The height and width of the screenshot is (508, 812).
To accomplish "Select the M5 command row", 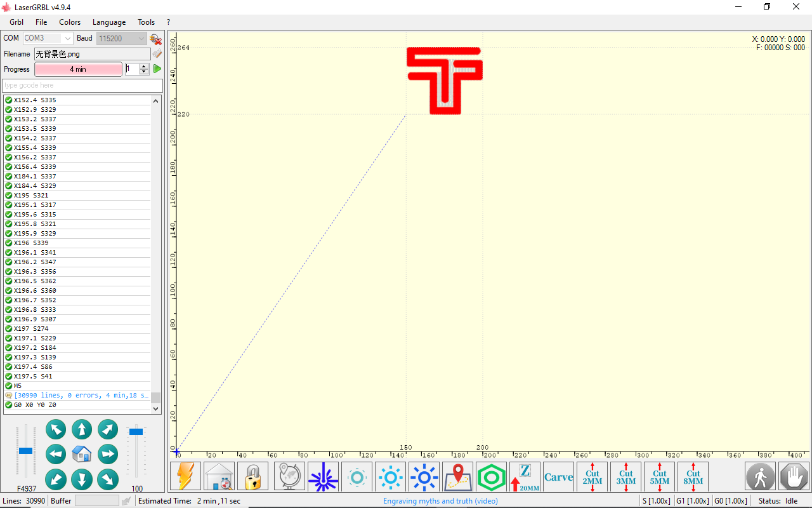I will coord(77,386).
